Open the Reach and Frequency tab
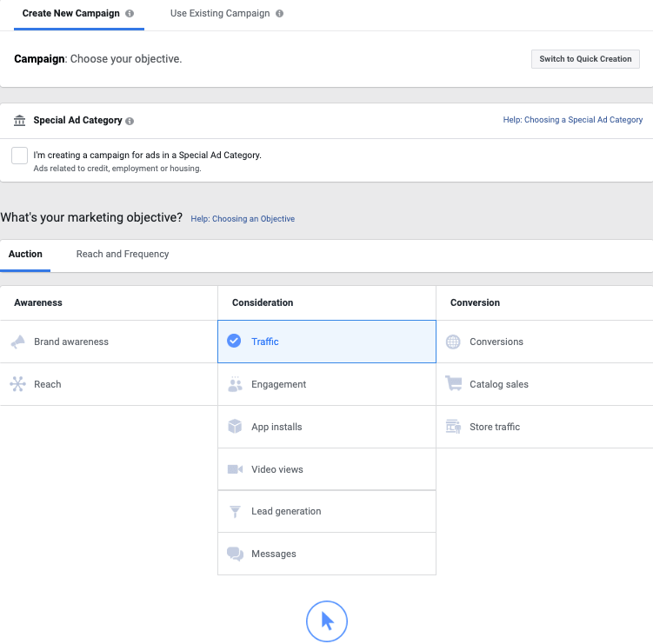The height and width of the screenshot is (644, 653). point(123,255)
